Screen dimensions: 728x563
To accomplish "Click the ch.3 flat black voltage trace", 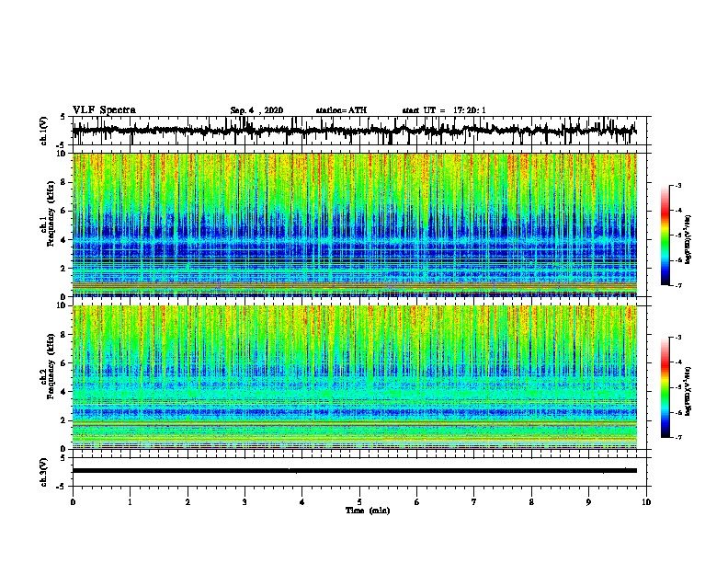I will (355, 471).
